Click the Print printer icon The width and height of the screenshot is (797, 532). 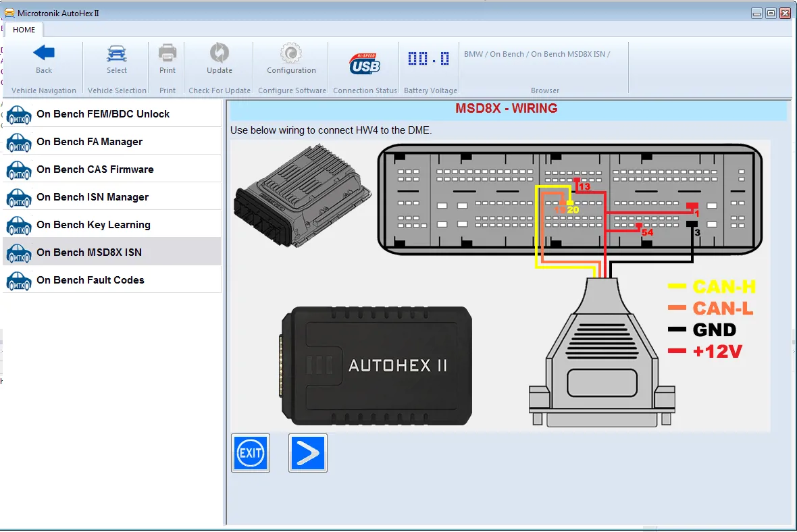pyautogui.click(x=168, y=53)
